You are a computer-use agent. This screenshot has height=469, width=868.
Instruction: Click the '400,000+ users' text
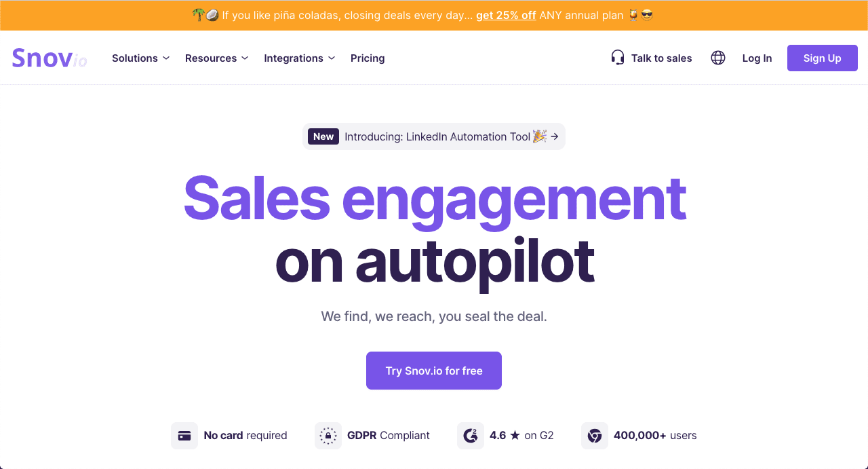point(655,436)
